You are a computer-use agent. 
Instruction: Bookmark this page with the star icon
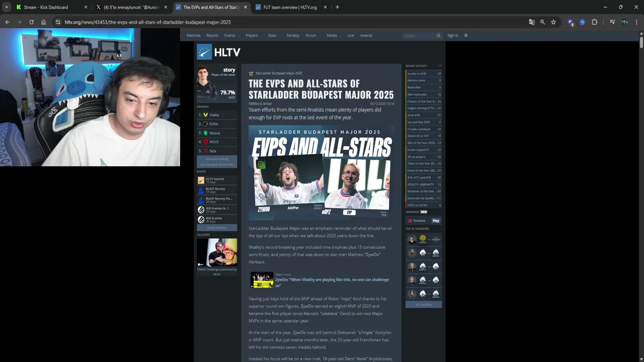(553, 22)
